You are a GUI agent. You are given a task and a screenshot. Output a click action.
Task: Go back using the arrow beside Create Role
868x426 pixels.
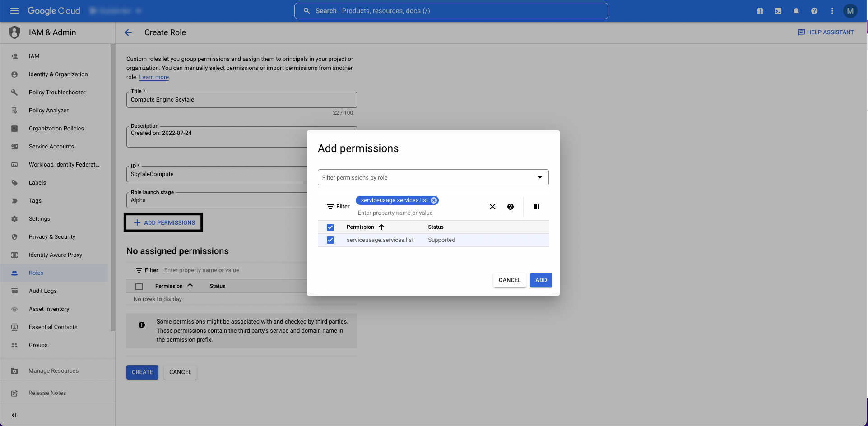[128, 32]
